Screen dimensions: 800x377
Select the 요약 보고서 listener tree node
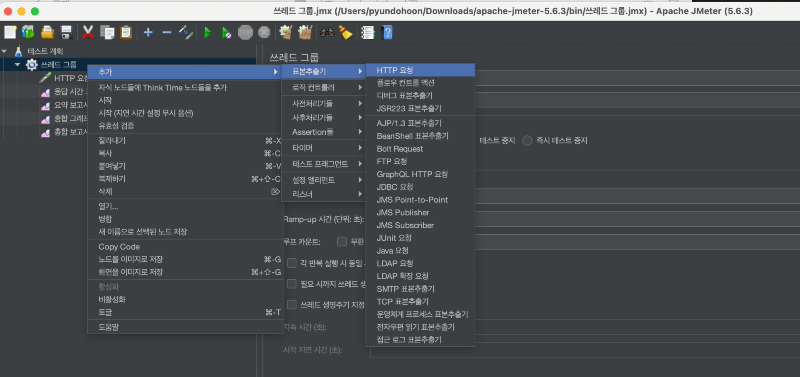[64, 106]
